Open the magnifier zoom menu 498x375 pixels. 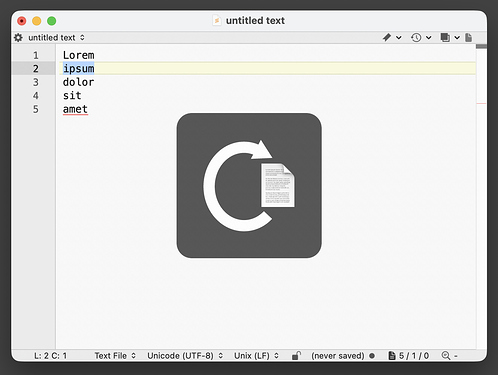pyautogui.click(x=449, y=356)
